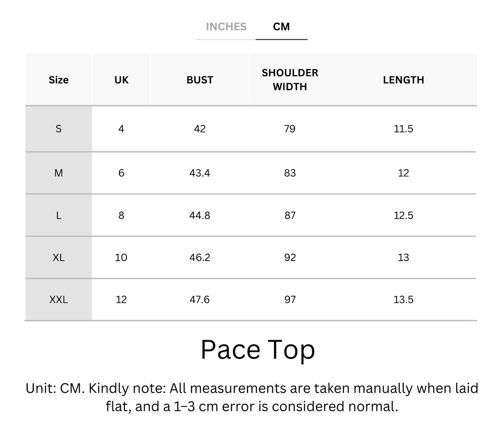
Task: Click the Pace Top title
Action: click(258, 349)
